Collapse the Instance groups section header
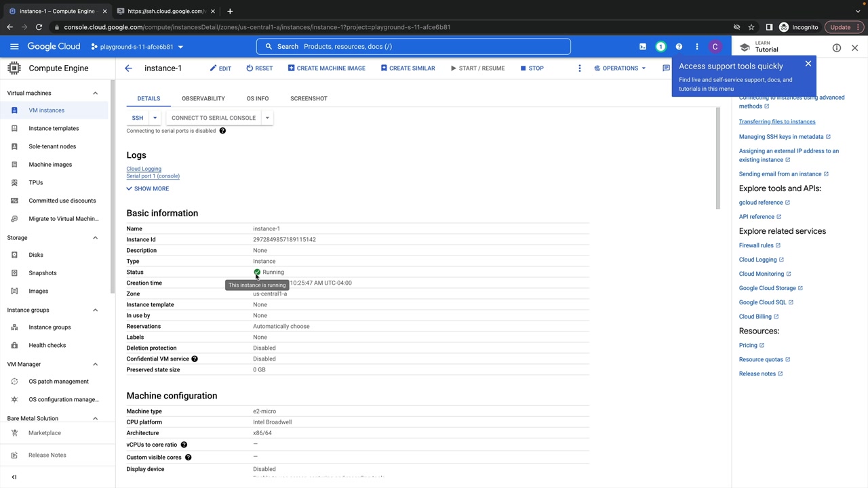Screen dimensions: 868x488 [95, 310]
